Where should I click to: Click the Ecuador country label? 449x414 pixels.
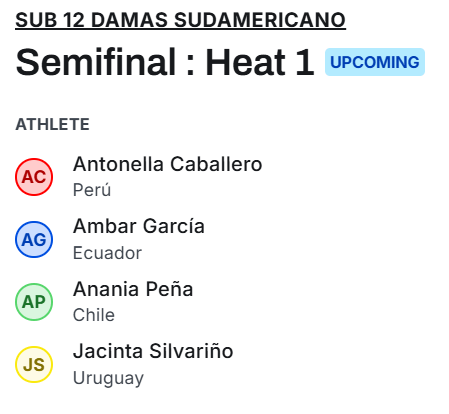pyautogui.click(x=107, y=253)
